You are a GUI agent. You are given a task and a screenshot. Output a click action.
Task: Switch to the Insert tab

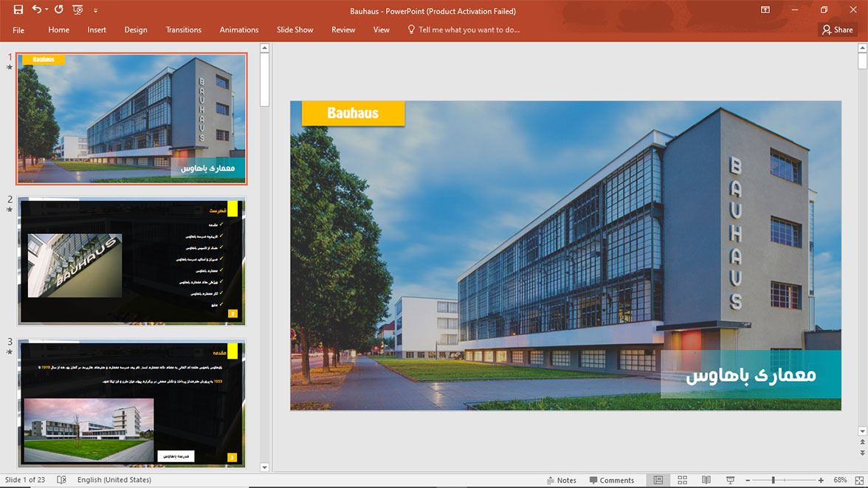[x=96, y=30]
